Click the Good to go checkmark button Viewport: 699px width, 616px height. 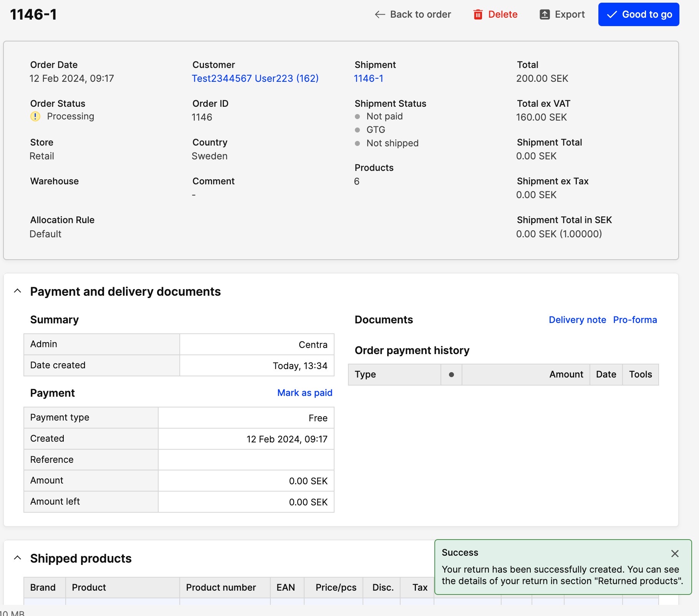tap(638, 15)
